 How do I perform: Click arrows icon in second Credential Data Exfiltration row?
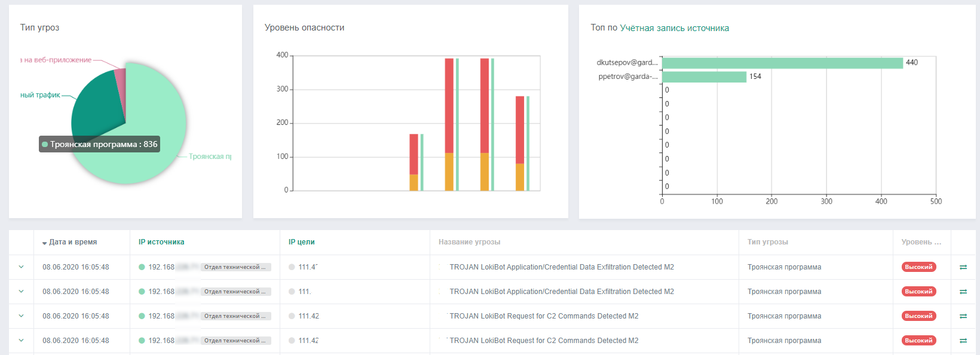click(x=963, y=292)
